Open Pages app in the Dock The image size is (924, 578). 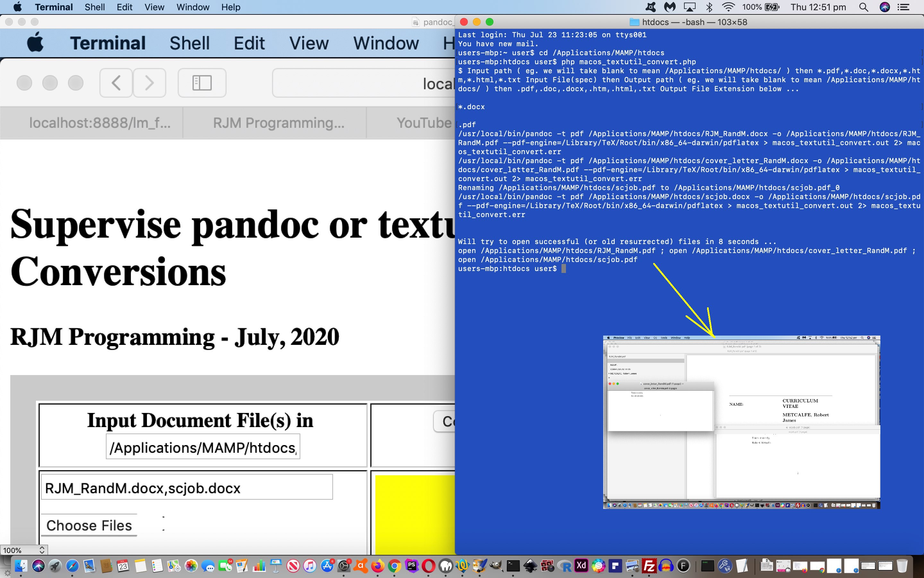[x=242, y=566]
